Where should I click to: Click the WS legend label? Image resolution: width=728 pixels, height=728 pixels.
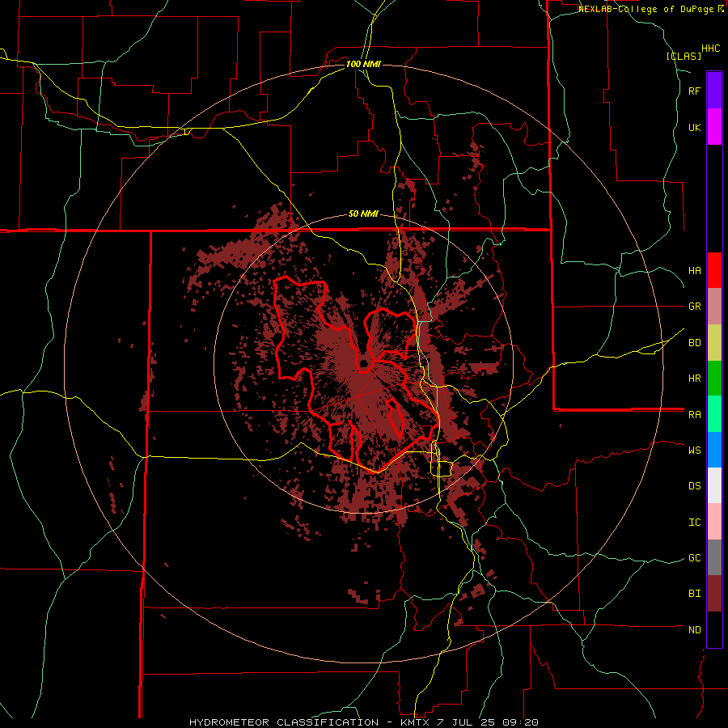[695, 451]
